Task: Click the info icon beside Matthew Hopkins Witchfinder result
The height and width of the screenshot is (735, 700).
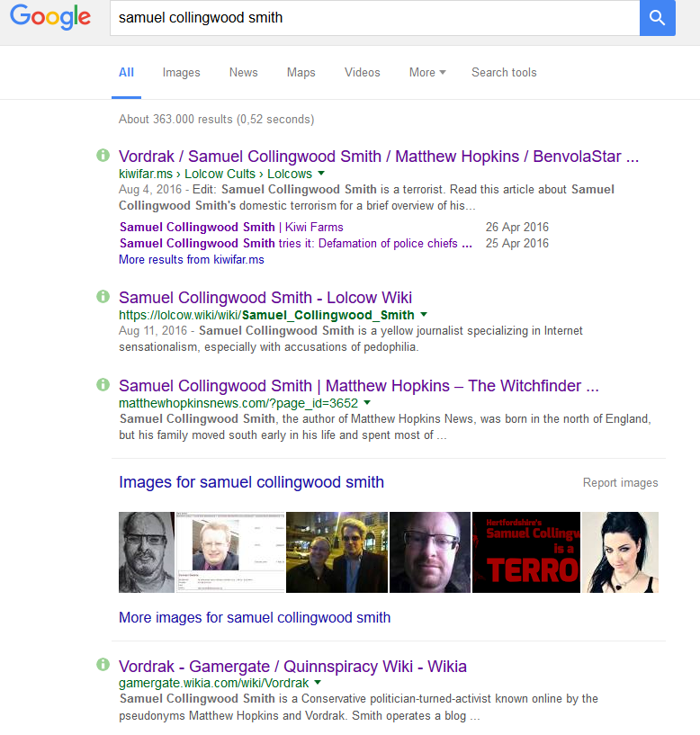Action: (x=103, y=384)
